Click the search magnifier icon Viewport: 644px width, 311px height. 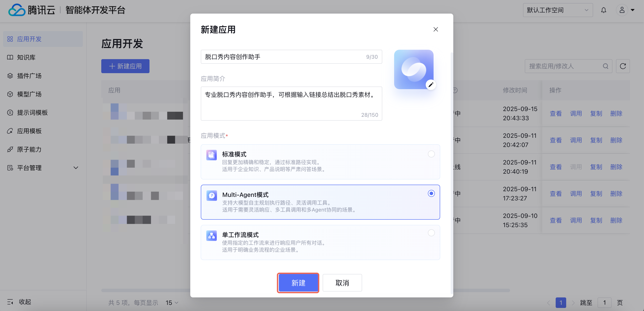point(605,66)
